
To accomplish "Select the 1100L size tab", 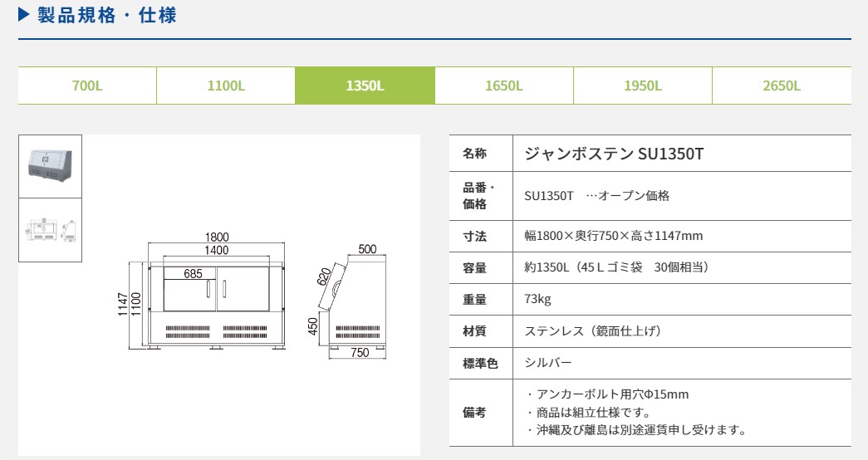I will [226, 86].
